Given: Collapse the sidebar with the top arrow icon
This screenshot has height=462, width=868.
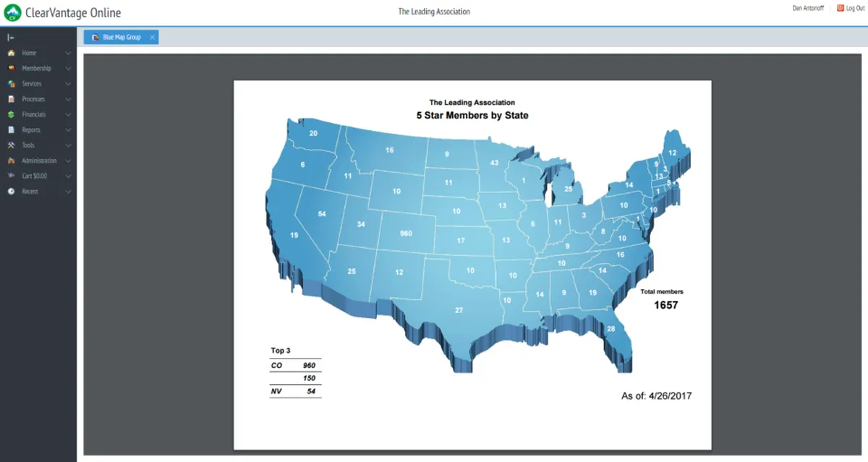Looking at the screenshot, I should pyautogui.click(x=11, y=37).
